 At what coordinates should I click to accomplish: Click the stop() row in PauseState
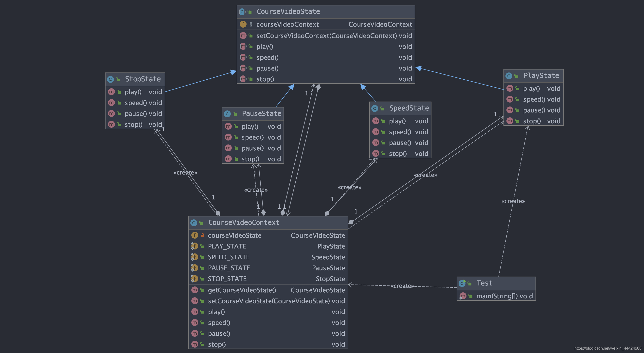pyautogui.click(x=253, y=159)
